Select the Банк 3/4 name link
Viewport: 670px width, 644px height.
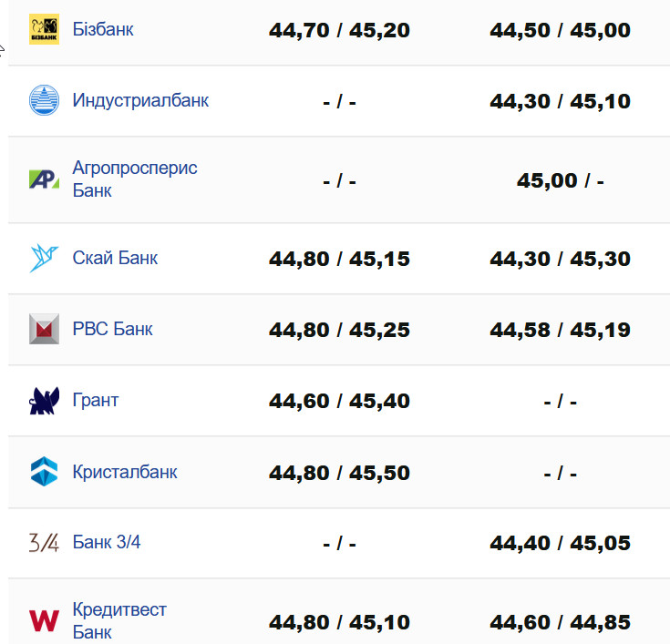click(107, 543)
